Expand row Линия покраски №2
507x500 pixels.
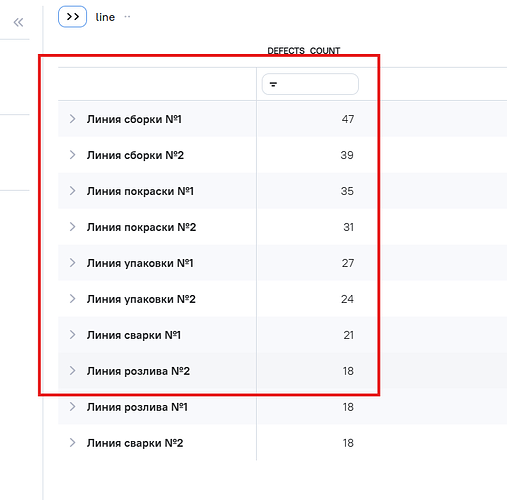[x=72, y=227]
